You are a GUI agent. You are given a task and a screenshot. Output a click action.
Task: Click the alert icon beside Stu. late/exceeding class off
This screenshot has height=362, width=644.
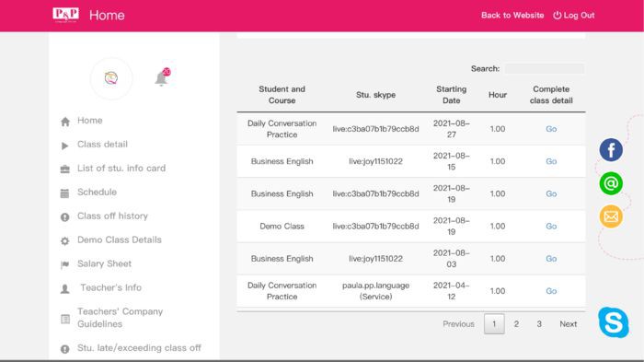(x=65, y=349)
